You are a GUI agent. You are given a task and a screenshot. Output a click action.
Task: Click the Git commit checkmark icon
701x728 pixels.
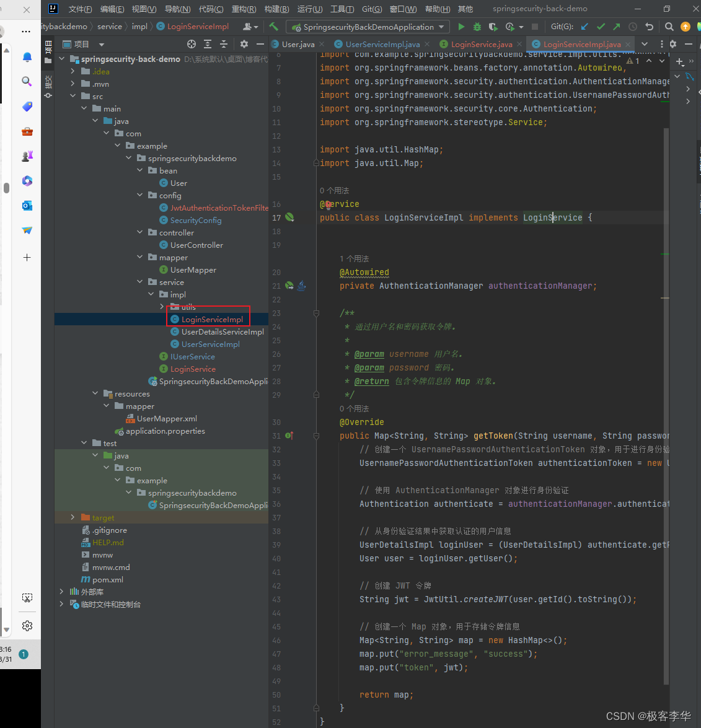click(x=601, y=27)
